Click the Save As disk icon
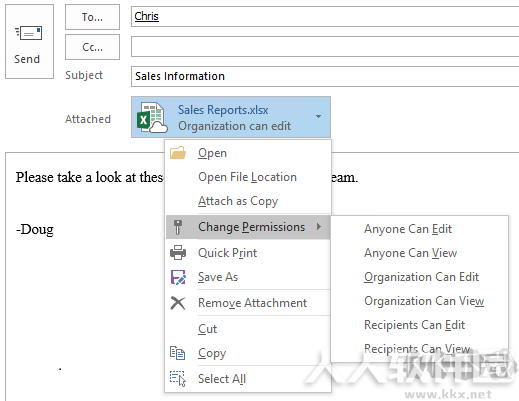Image resolution: width=519 pixels, height=401 pixels. (x=178, y=277)
